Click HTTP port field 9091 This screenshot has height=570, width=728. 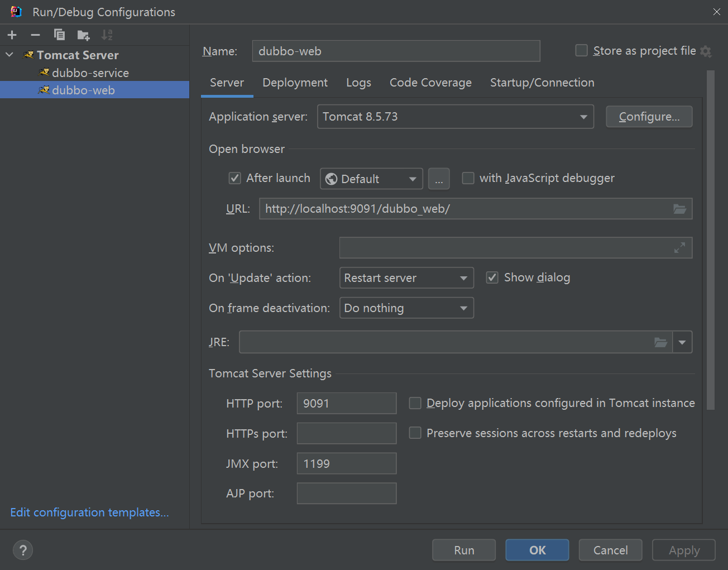(x=347, y=403)
